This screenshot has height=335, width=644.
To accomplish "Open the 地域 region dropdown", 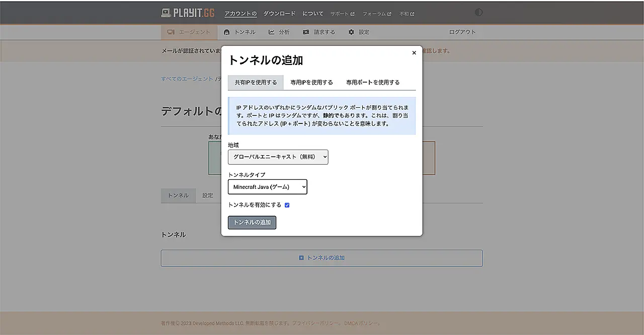I will [x=278, y=157].
